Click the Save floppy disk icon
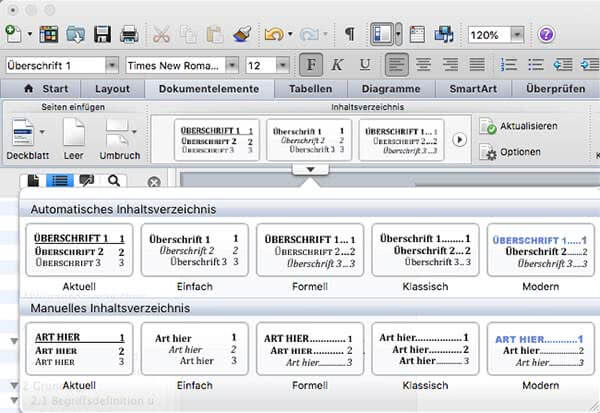Image resolution: width=600 pixels, height=413 pixels. coord(102,34)
